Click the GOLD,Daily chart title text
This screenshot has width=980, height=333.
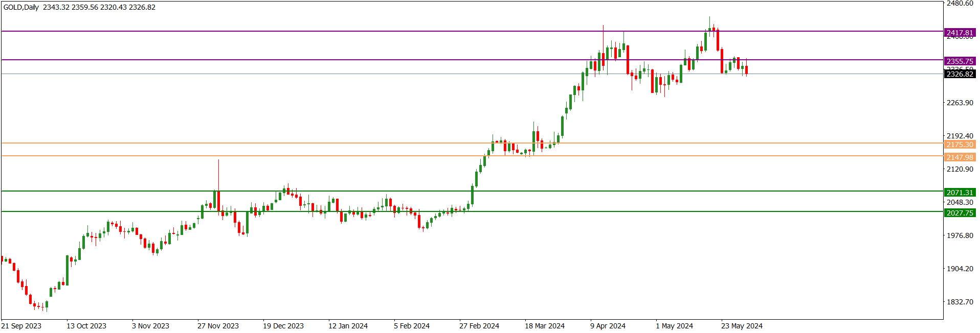pos(21,7)
